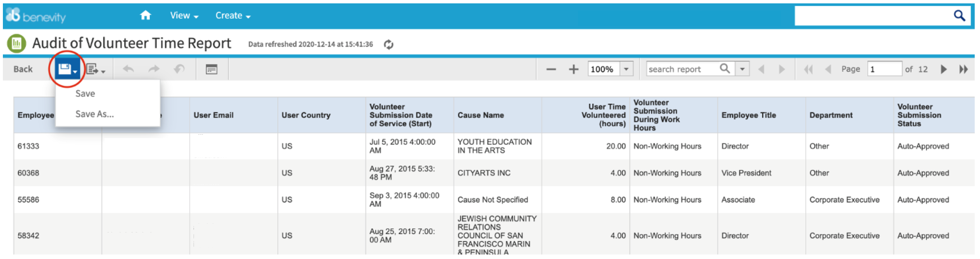980x259 pixels.
Task: Go to the next report page
Action: [x=943, y=69]
